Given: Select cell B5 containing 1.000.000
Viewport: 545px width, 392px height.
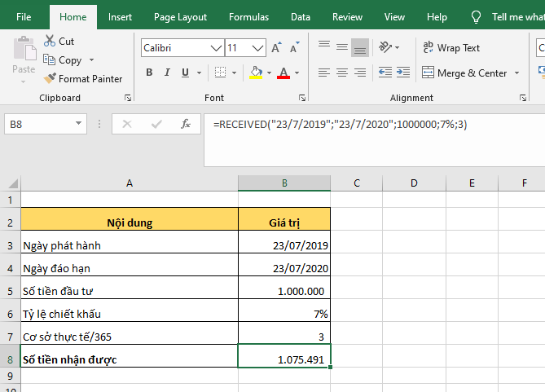Looking at the screenshot, I should pyautogui.click(x=283, y=291).
